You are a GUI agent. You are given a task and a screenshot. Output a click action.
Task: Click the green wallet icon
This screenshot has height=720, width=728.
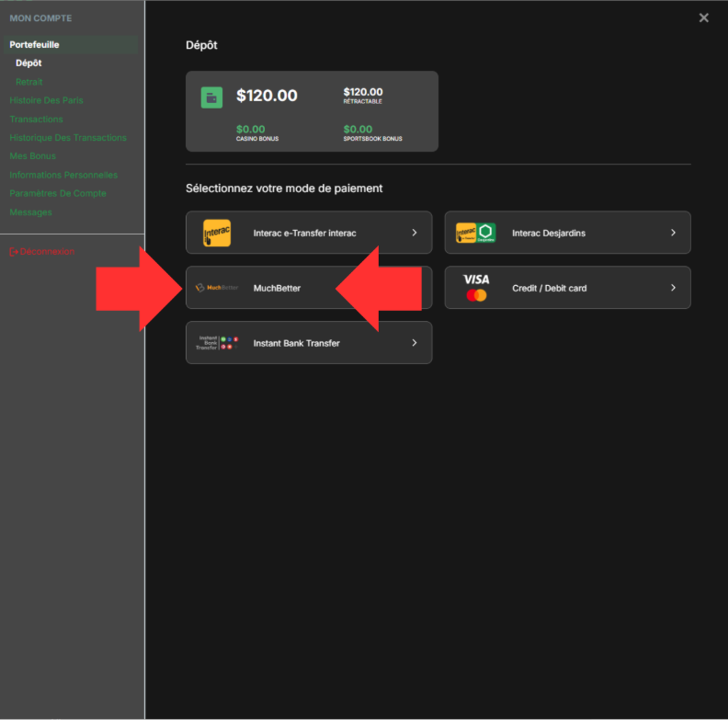(211, 97)
